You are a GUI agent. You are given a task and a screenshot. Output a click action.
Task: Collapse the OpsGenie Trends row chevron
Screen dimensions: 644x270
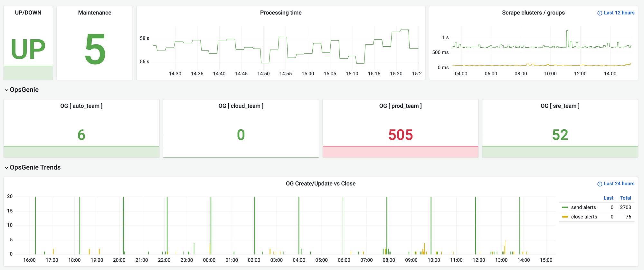[6, 168]
